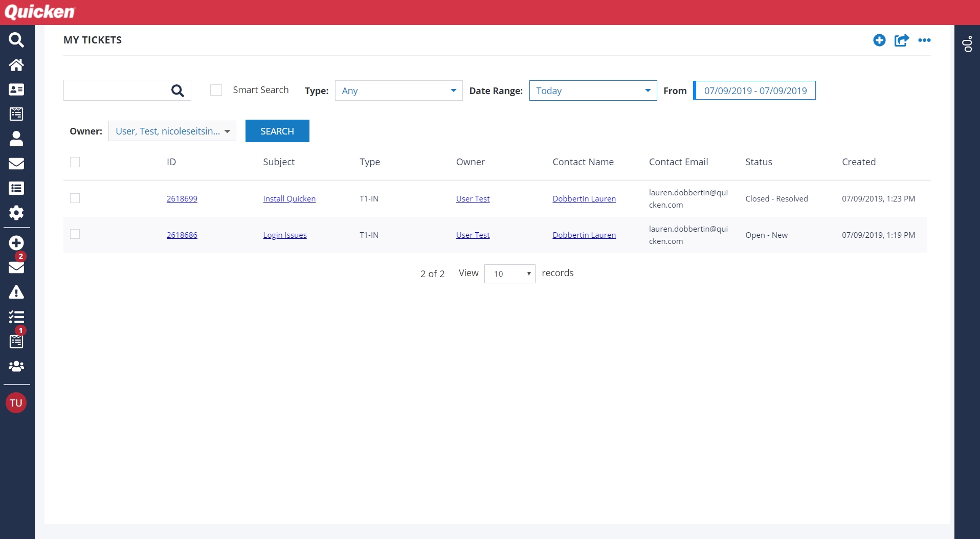Click the From date range field
The height and width of the screenshot is (539, 980).
tap(754, 91)
